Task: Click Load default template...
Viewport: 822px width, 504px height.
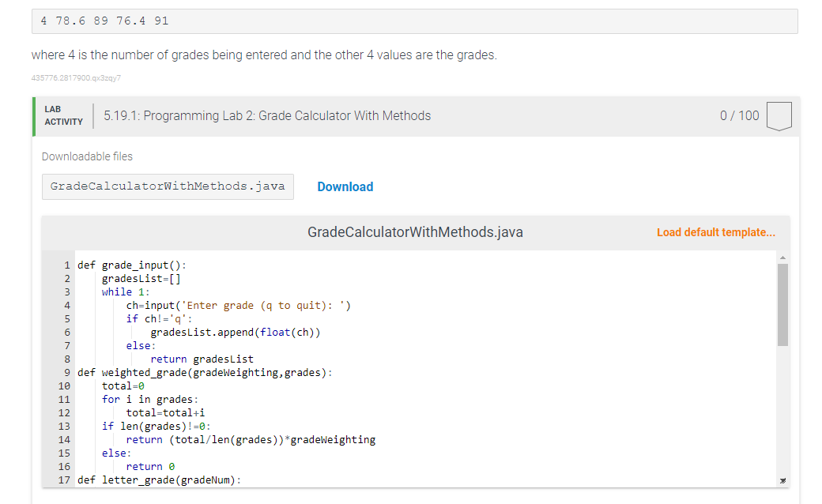Action: tap(715, 231)
